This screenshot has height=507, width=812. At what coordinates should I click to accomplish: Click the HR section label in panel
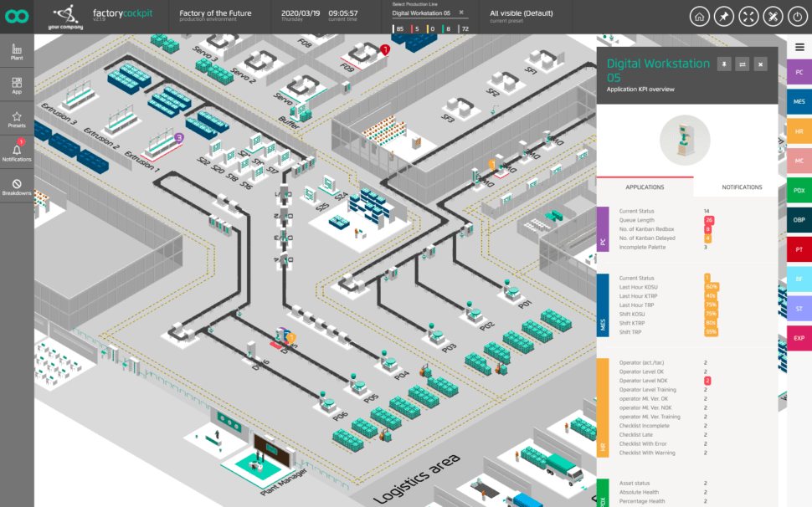603,407
